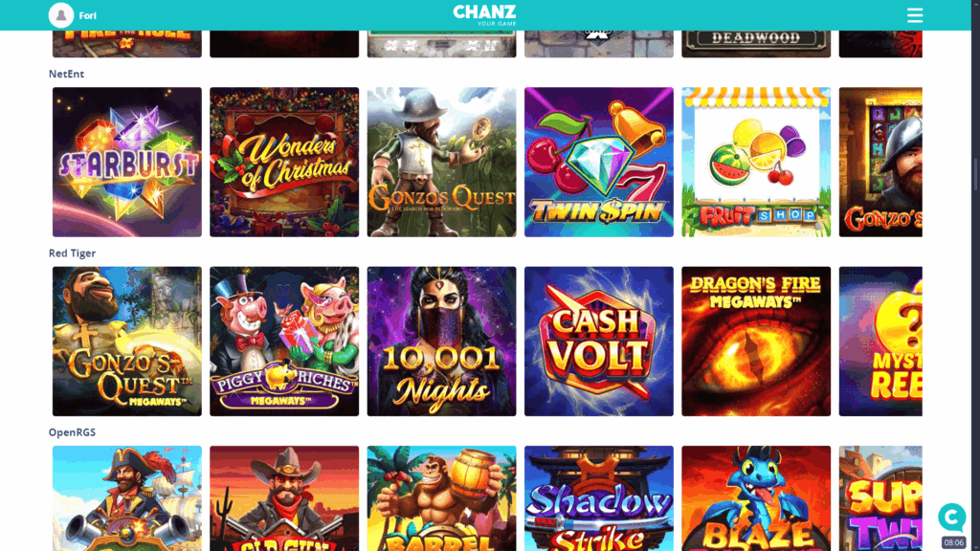The width and height of the screenshot is (980, 551).
Task: Click the user avatar icon
Action: [60, 15]
